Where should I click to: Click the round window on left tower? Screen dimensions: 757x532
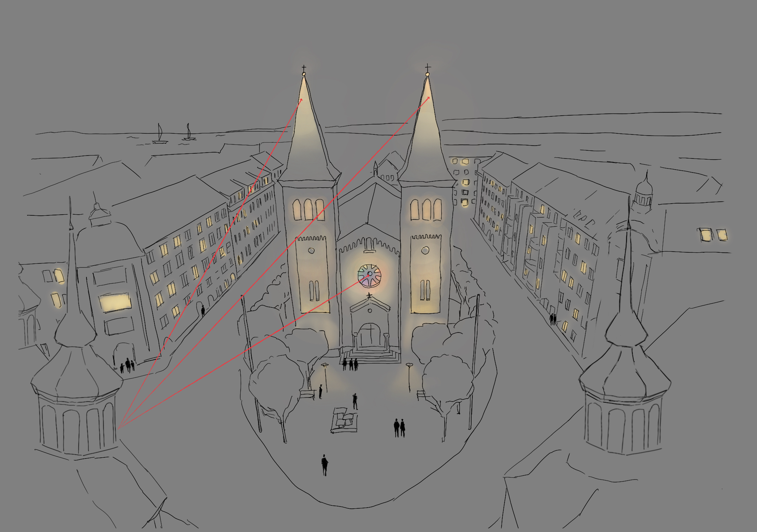pyautogui.click(x=311, y=250)
